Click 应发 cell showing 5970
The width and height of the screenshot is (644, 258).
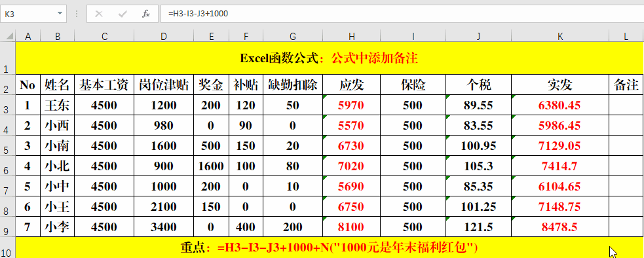click(352, 105)
